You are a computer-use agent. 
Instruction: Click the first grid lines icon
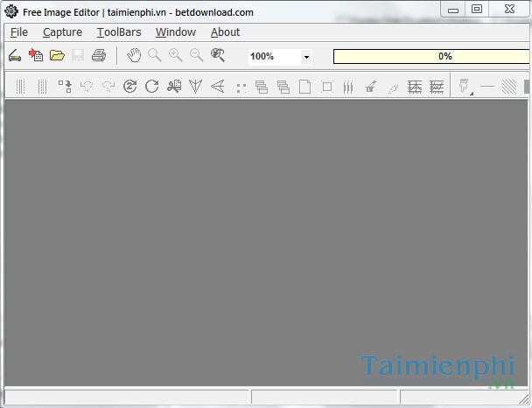pos(415,87)
